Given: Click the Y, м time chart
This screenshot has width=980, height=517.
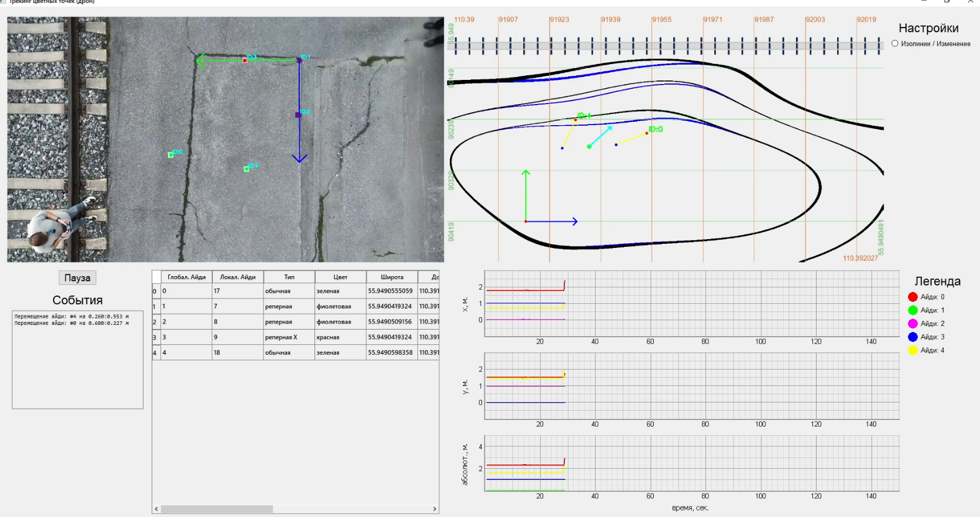Looking at the screenshot, I should pyautogui.click(x=692, y=386).
